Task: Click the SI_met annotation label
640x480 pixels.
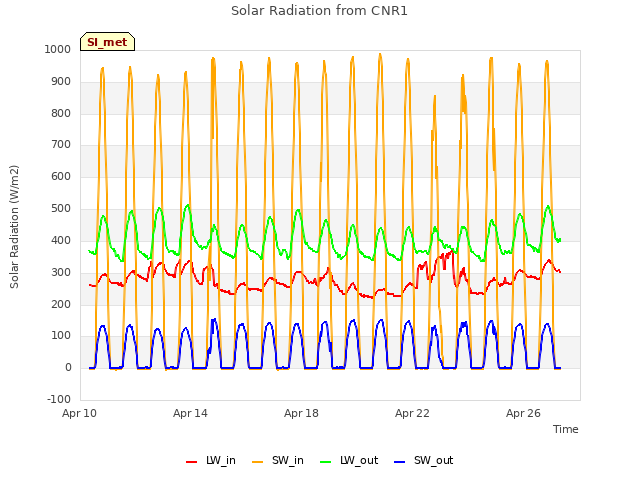Action: pyautogui.click(x=107, y=42)
